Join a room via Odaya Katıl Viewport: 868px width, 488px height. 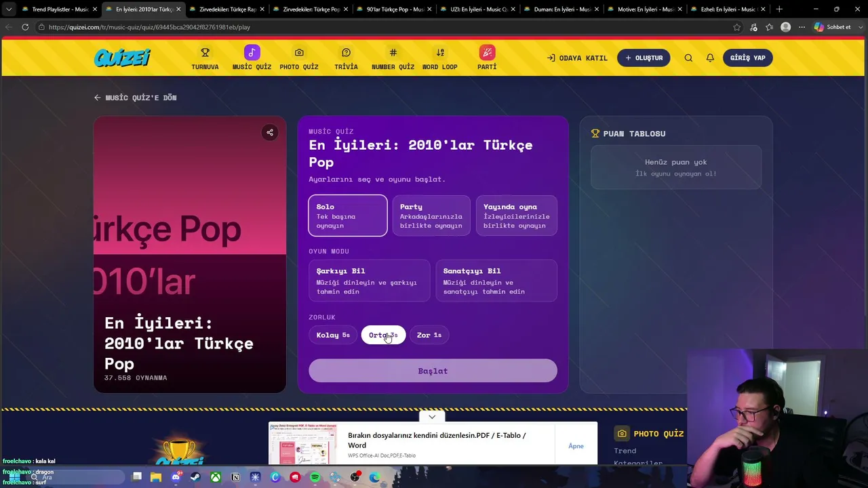(x=577, y=58)
